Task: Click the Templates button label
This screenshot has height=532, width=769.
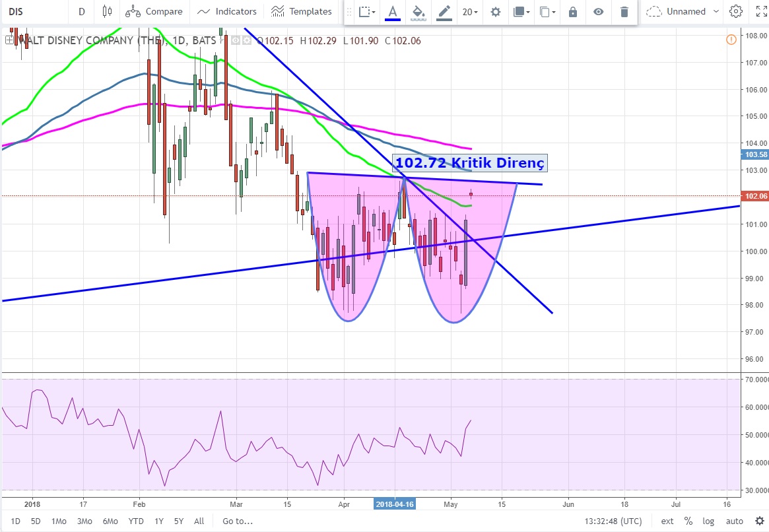Action: (x=310, y=11)
